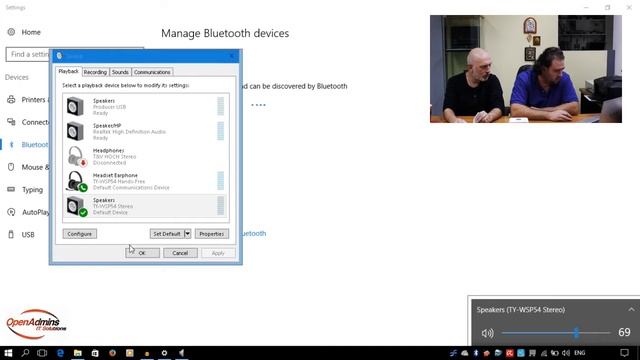Switch to the Settings gear taskbar icon

pos(164,353)
